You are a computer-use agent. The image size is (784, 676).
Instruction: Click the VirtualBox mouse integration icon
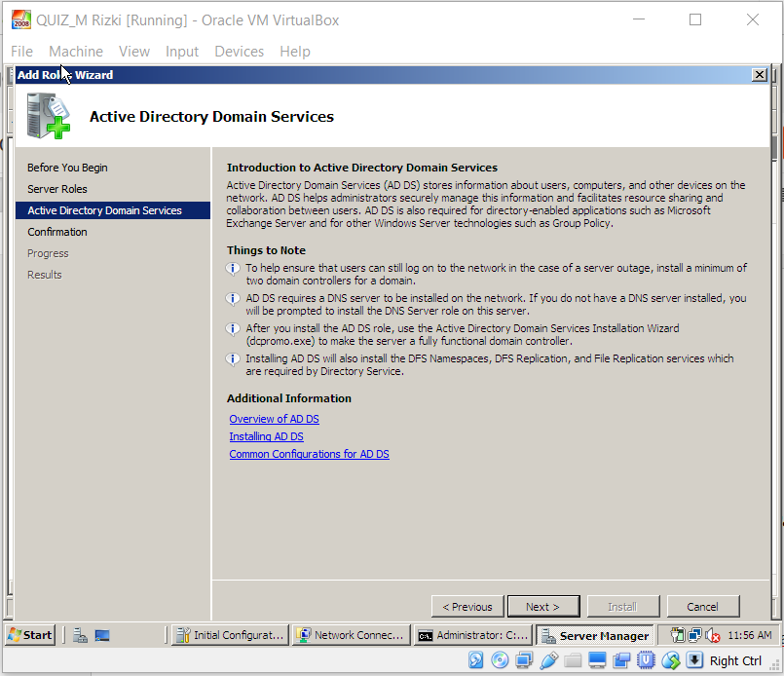tap(670, 660)
